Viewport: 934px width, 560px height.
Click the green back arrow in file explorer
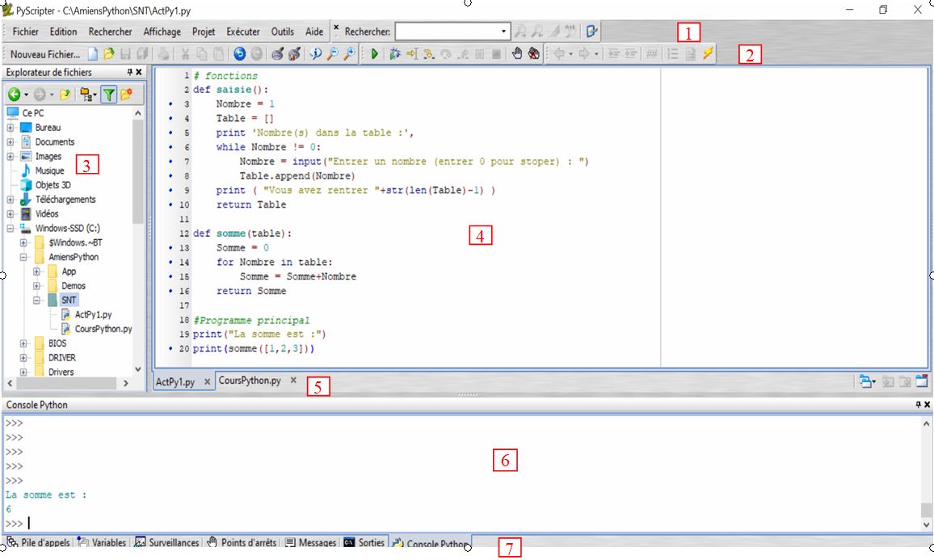pyautogui.click(x=14, y=95)
